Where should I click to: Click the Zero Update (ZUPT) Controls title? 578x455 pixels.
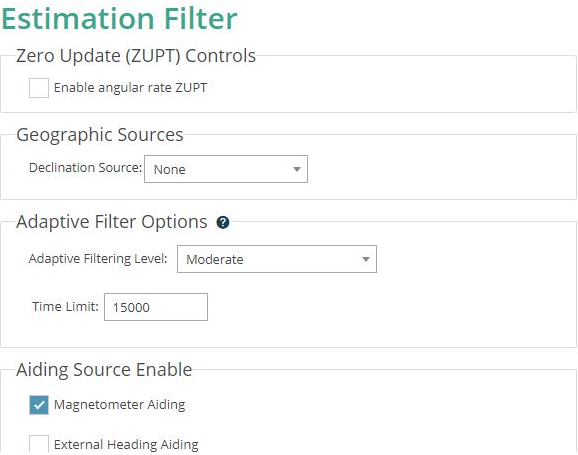(136, 56)
